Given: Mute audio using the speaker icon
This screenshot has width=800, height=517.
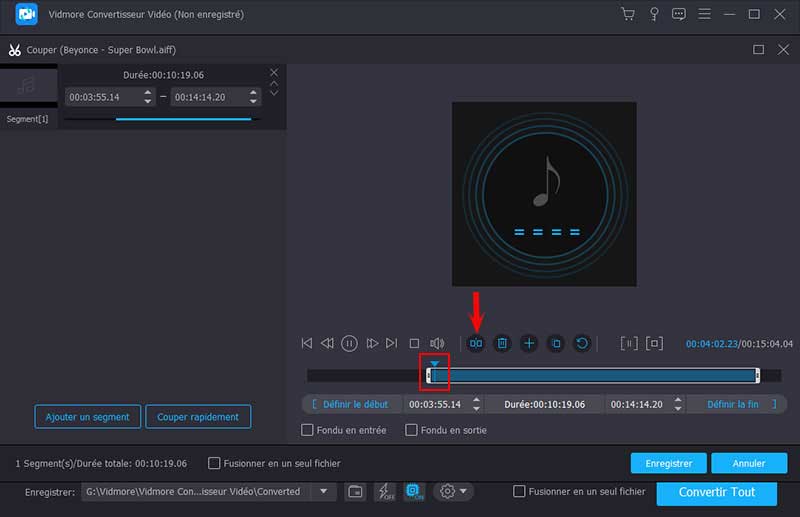Looking at the screenshot, I should pos(437,343).
